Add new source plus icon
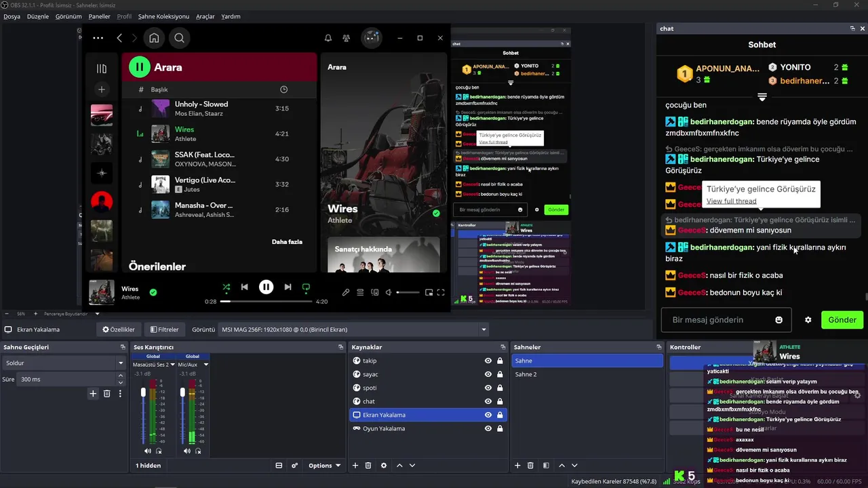868x488 pixels. (355, 466)
